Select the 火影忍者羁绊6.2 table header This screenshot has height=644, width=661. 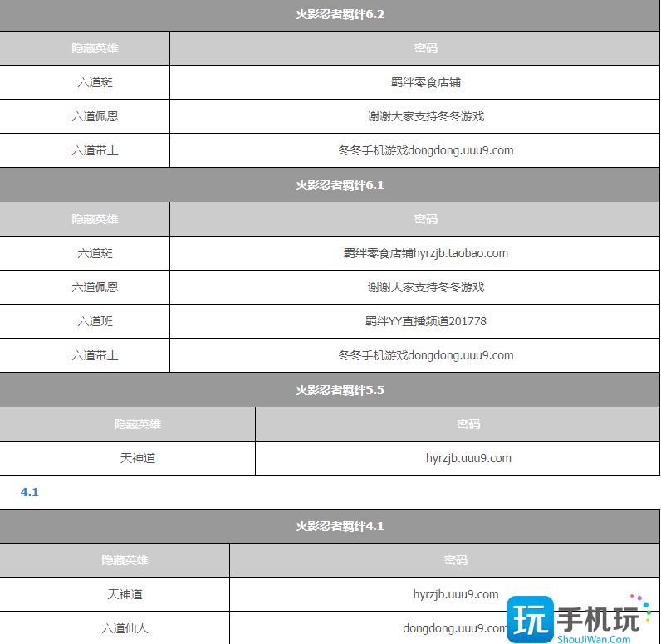pyautogui.click(x=330, y=15)
